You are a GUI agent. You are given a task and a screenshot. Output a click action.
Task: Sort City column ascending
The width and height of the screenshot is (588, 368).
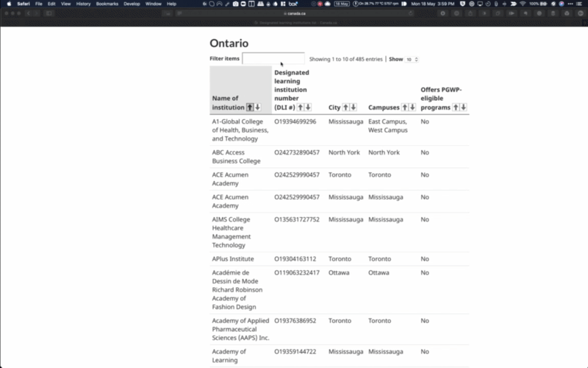[x=346, y=107]
